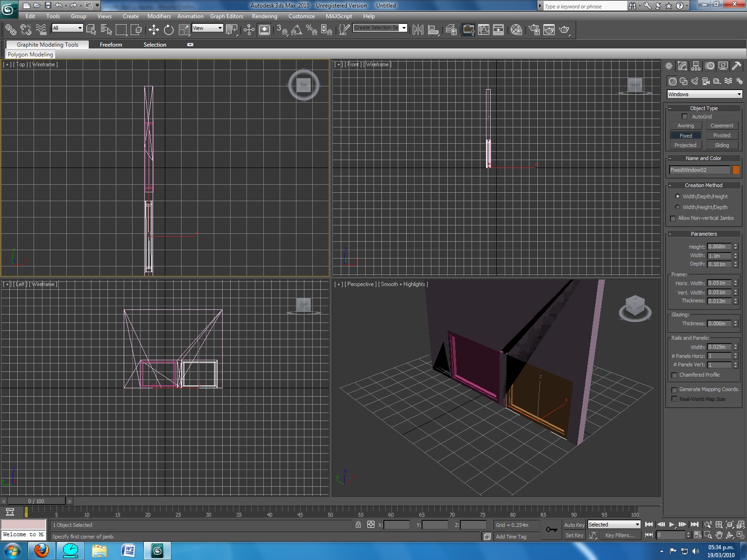Activate the Select and Link tool
This screenshot has height=560, width=747.
coord(10,30)
